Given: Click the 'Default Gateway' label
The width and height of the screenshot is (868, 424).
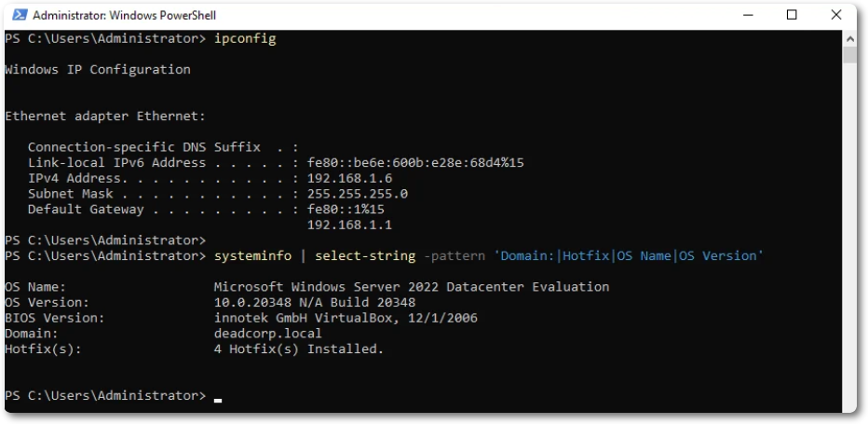Looking at the screenshot, I should 86,210.
